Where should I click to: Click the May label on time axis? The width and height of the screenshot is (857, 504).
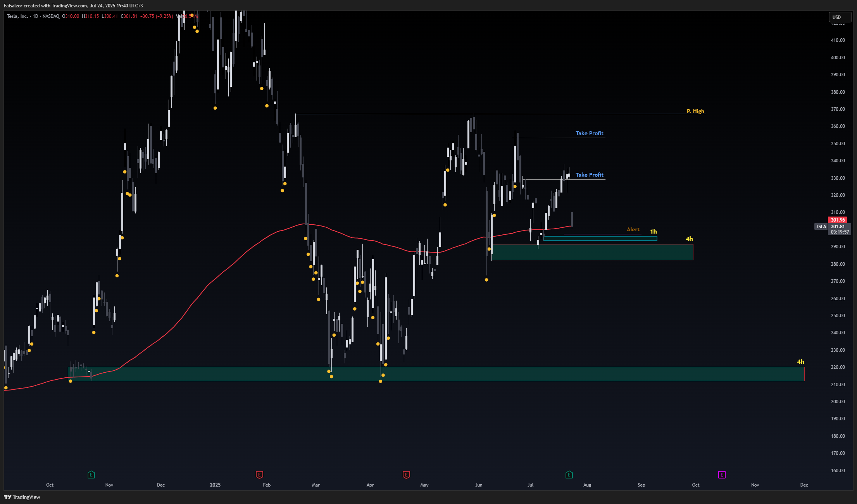pyautogui.click(x=424, y=485)
